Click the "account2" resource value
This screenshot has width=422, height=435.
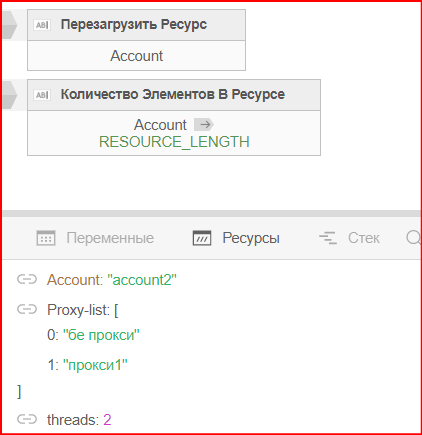(x=142, y=280)
